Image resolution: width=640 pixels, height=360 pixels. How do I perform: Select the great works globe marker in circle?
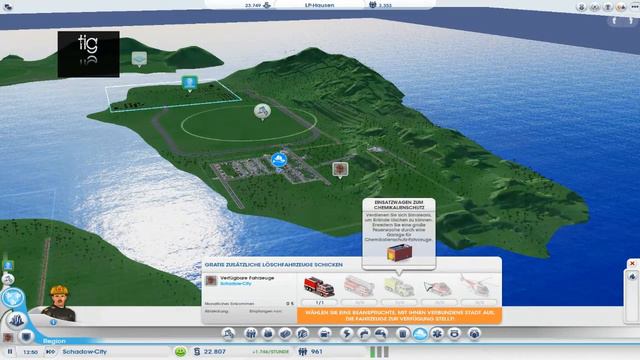point(262,111)
